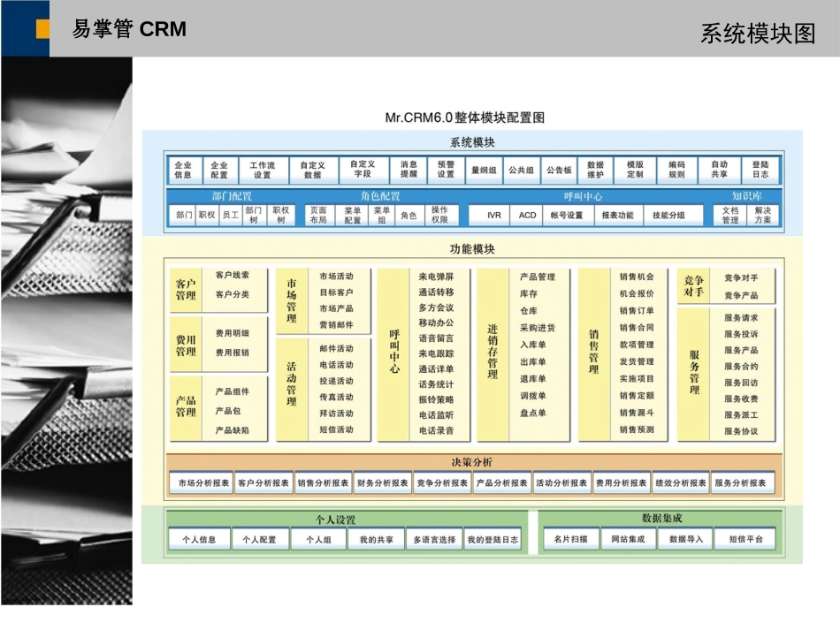Select the 多语言选择 box
Image resolution: width=840 pixels, height=630 pixels.
click(x=434, y=540)
